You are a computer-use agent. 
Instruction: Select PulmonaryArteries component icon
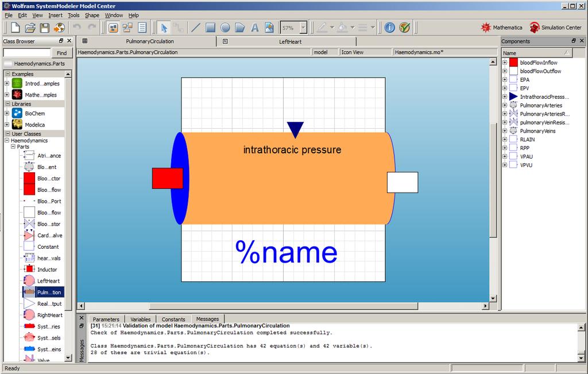513,105
